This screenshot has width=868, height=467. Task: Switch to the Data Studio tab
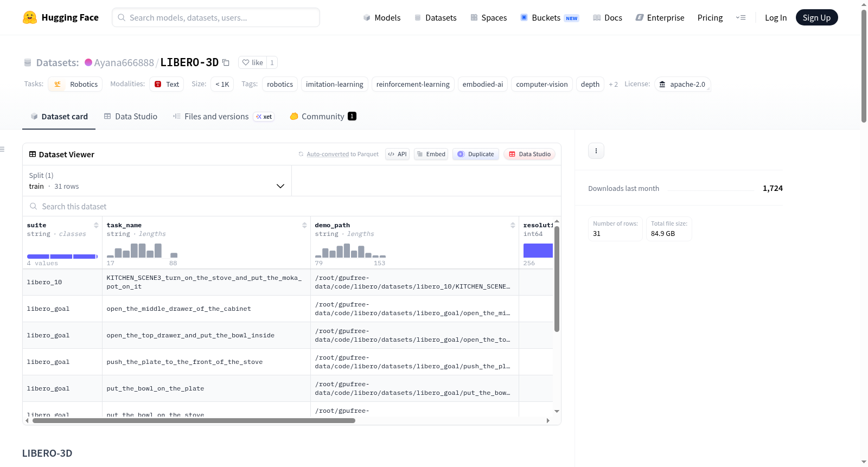click(131, 117)
